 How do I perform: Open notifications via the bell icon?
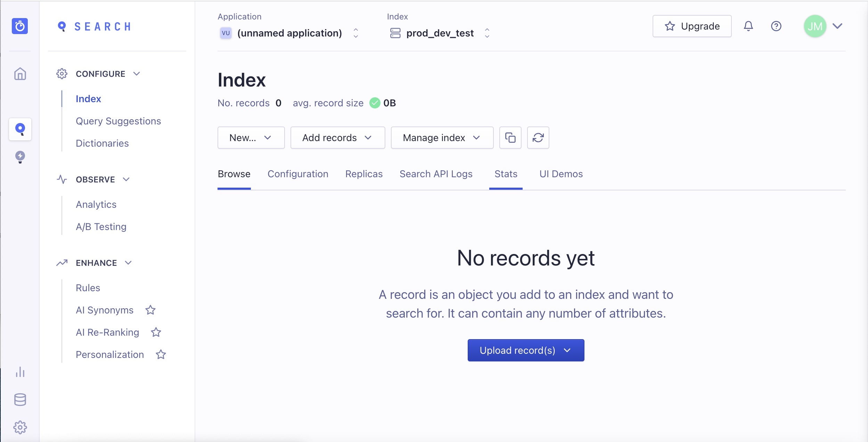pos(748,26)
